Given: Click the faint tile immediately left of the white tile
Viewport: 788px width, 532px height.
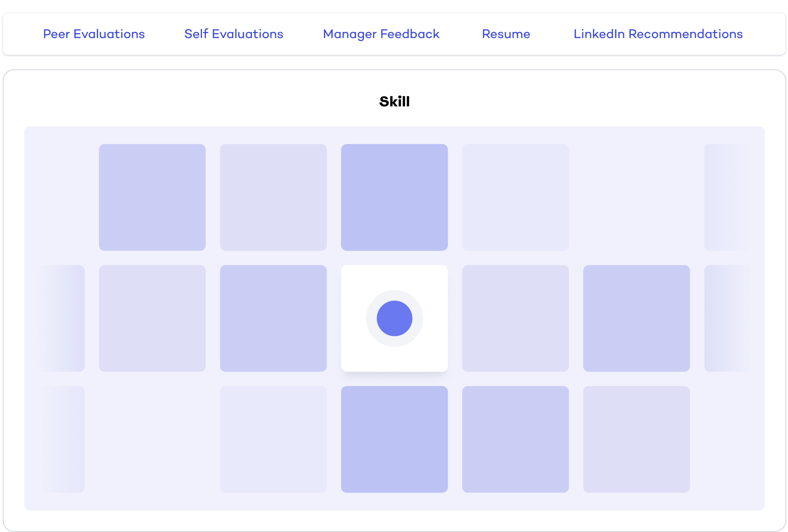Looking at the screenshot, I should [273, 318].
